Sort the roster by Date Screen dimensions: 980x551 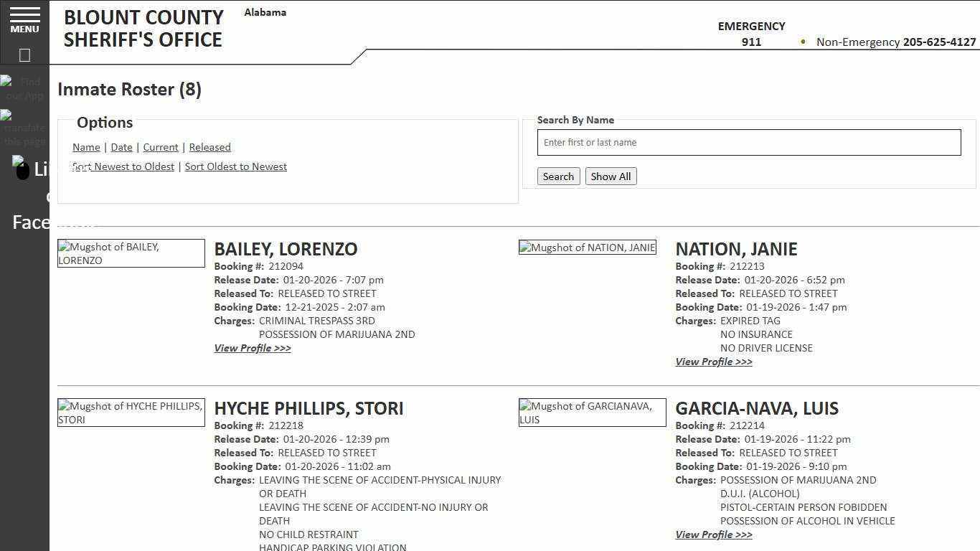tap(121, 147)
